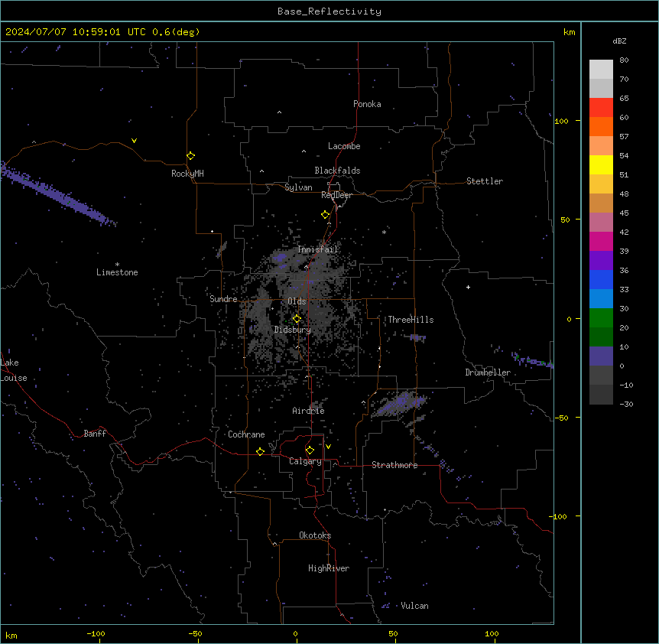Viewport: 659px width, 644px height.
Task: Click the Stettler city label
Action: (485, 181)
